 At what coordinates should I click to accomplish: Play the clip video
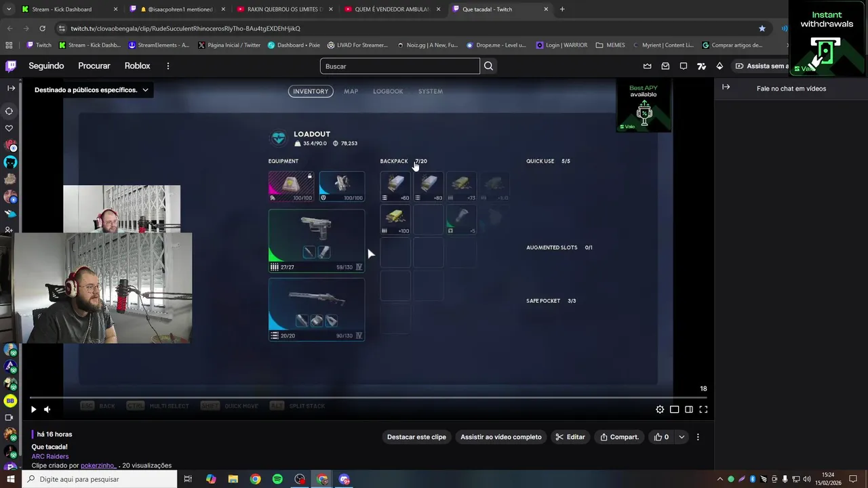point(33,409)
